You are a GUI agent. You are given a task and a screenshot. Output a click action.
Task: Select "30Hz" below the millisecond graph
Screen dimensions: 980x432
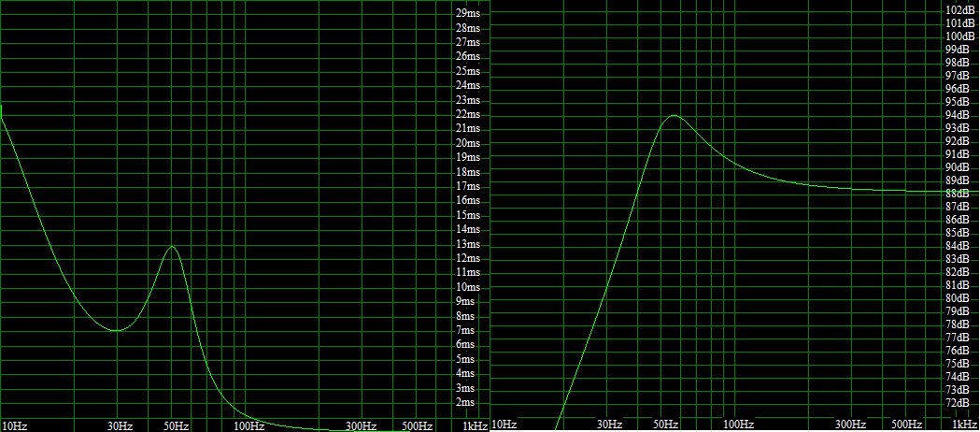point(120,426)
